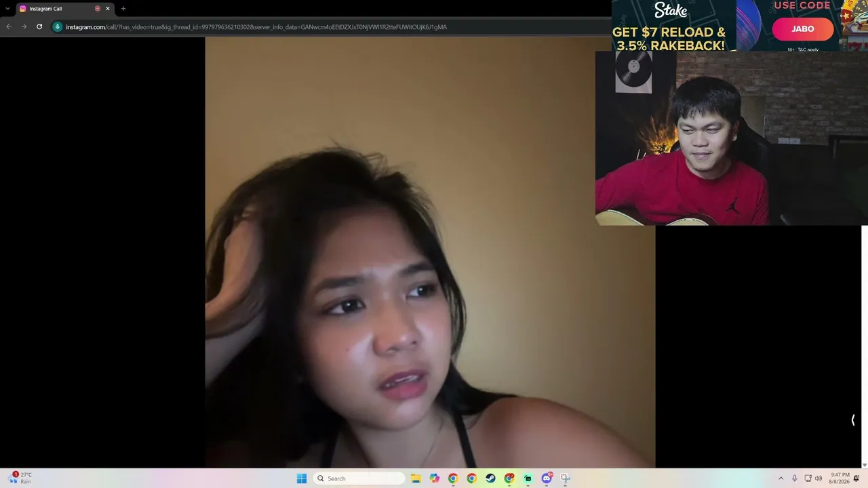
Task: Open the Windows Start menu
Action: pos(302,479)
